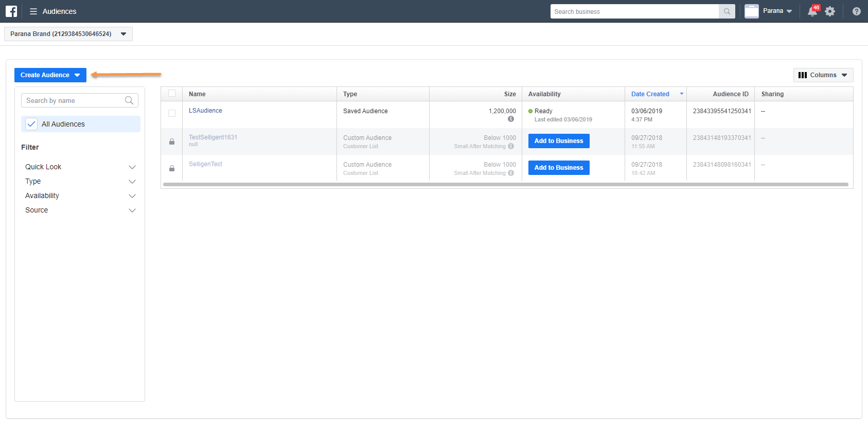868x443 pixels.
Task: Open settings gear icon
Action: 830,11
